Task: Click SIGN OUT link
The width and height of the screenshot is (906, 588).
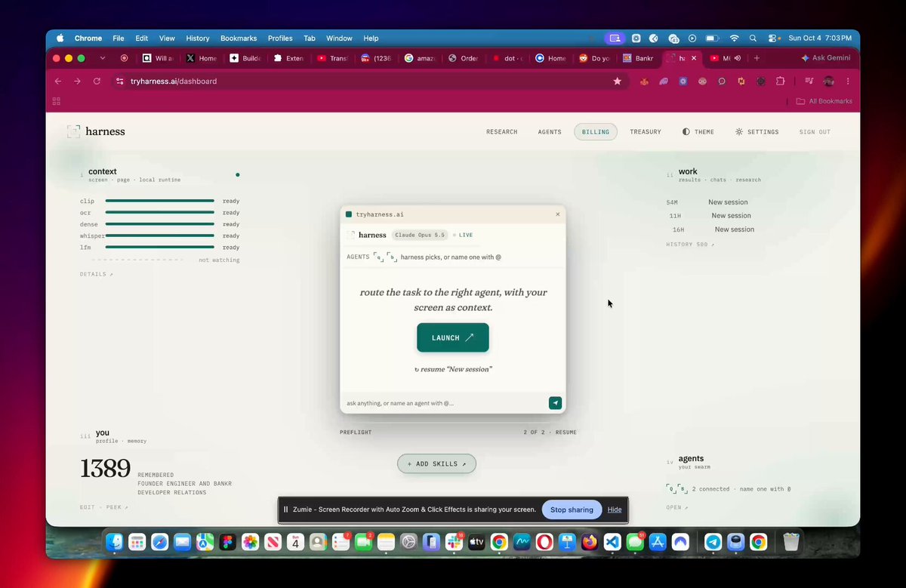Action: coord(815,132)
